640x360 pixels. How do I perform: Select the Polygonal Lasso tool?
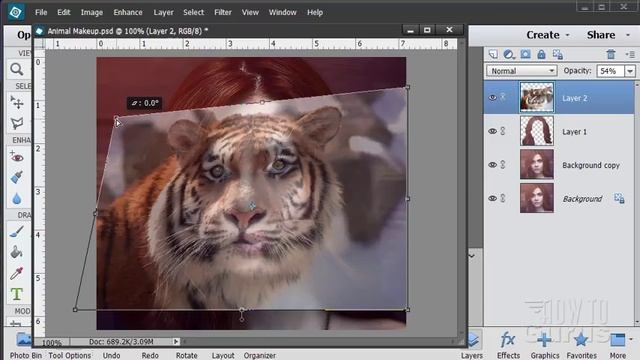click(17, 123)
